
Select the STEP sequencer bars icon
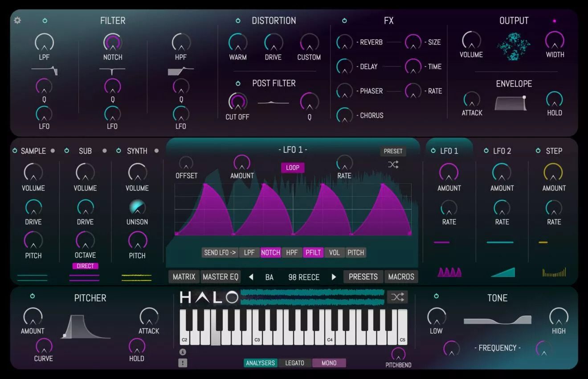click(554, 272)
